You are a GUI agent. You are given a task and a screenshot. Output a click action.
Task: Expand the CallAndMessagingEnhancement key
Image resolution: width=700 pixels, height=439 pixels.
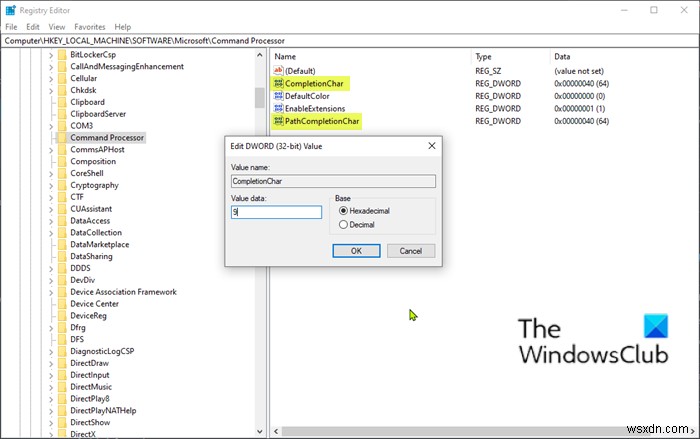point(50,67)
